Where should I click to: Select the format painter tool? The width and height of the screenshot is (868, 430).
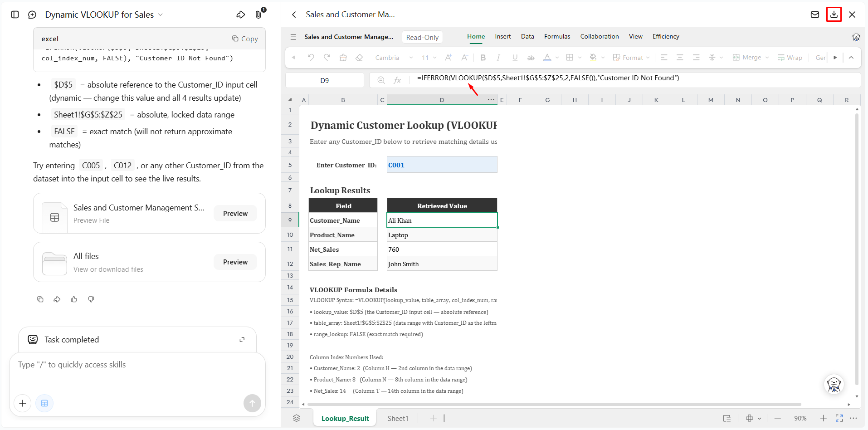[343, 58]
